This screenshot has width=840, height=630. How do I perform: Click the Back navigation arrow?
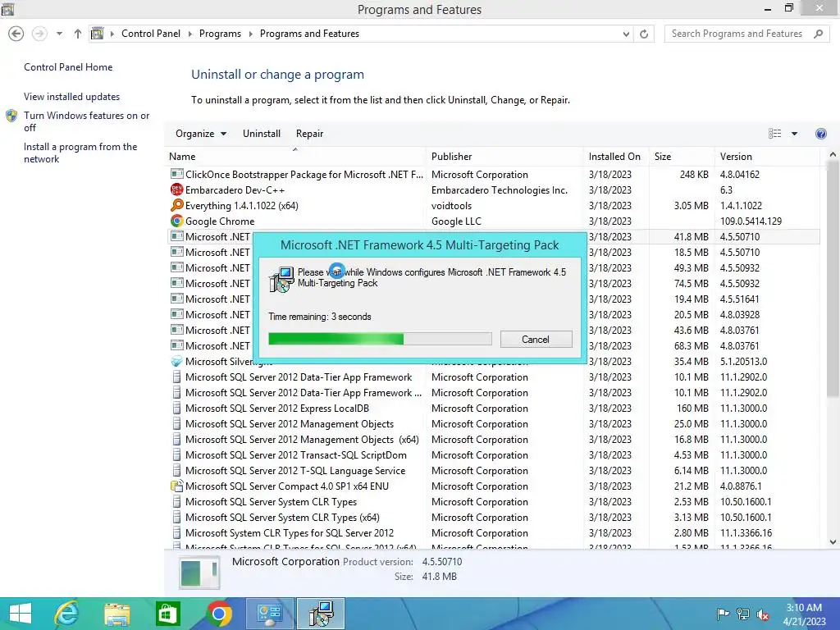tap(16, 34)
